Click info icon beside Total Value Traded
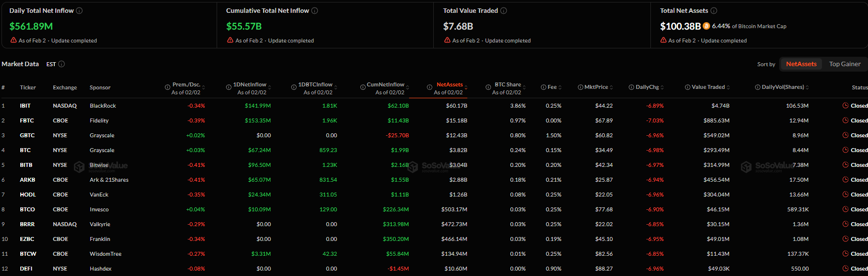Viewport: 868px width, 276px height. point(504,11)
